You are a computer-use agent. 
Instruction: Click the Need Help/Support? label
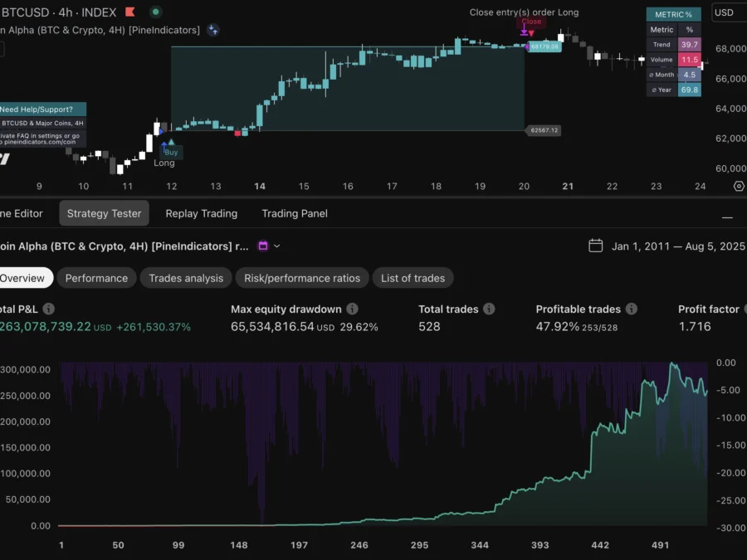tap(42, 109)
